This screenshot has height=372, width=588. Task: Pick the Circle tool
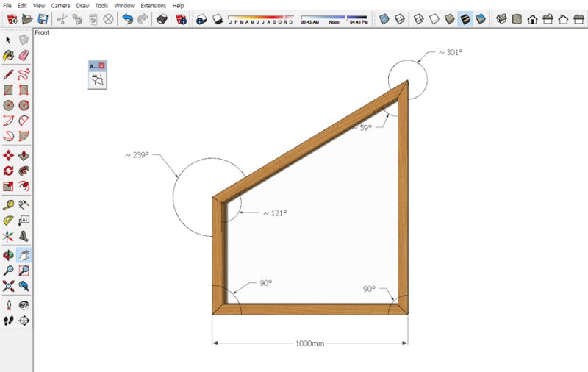8,105
